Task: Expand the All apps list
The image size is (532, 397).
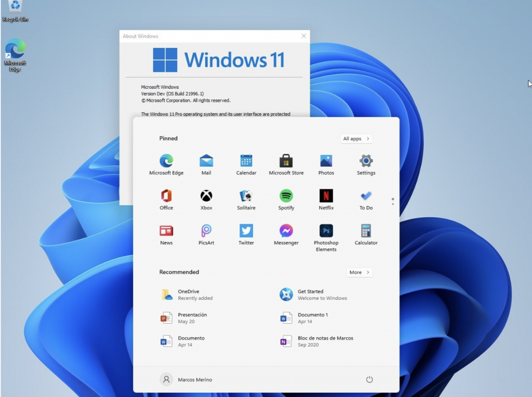Action: [356, 138]
